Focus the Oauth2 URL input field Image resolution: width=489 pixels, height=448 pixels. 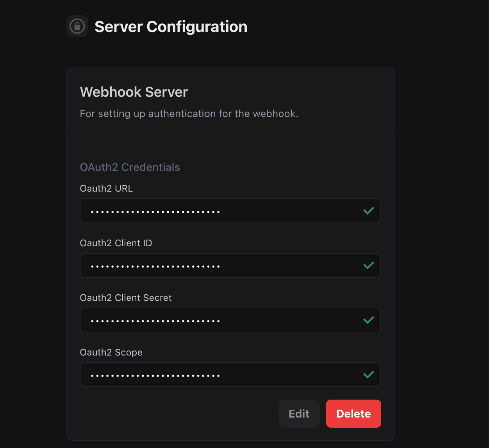230,211
